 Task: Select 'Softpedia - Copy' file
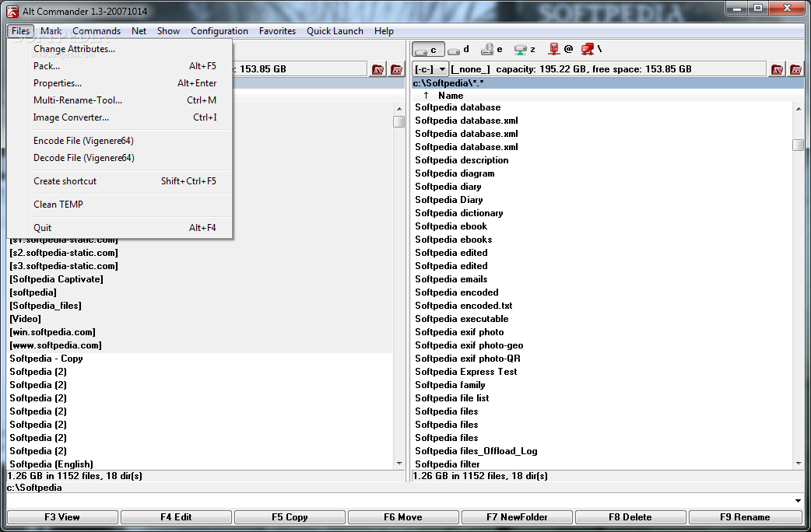(x=46, y=359)
